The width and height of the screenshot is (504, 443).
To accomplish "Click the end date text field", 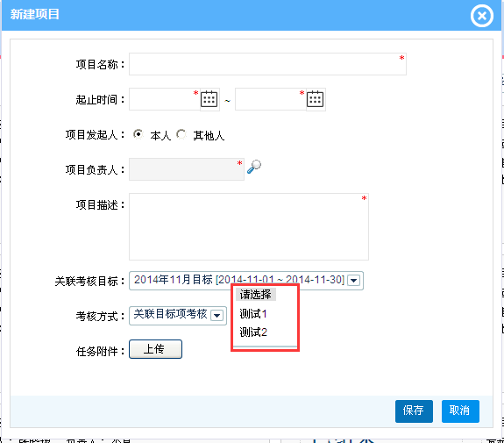I will coord(271,99).
